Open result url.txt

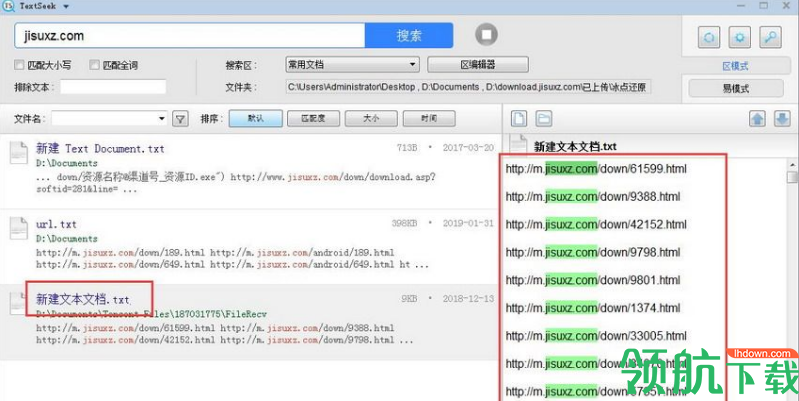click(56, 224)
